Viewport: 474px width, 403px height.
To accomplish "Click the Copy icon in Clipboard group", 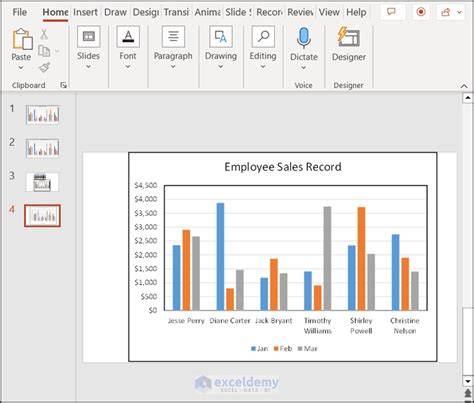I will coord(44,51).
